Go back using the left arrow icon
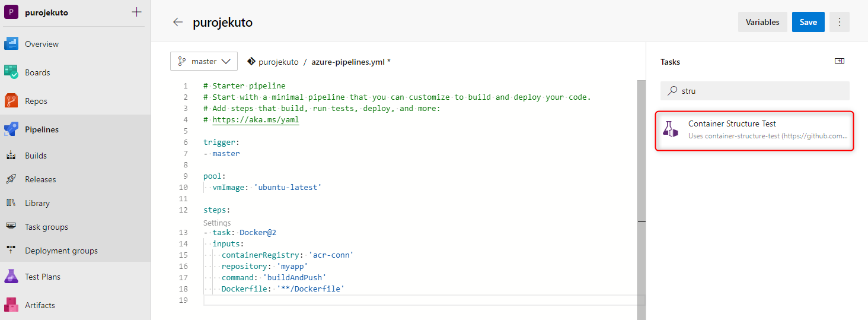Image resolution: width=868 pixels, height=320 pixels. coord(178,23)
